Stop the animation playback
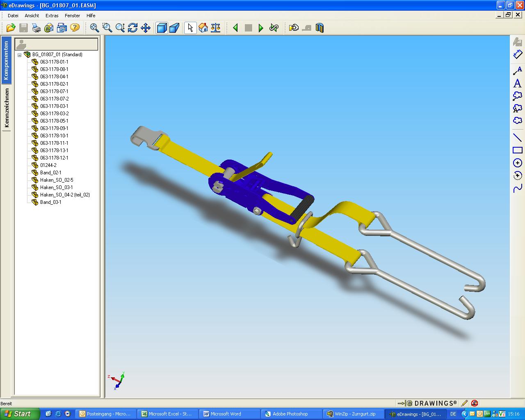 [x=248, y=28]
